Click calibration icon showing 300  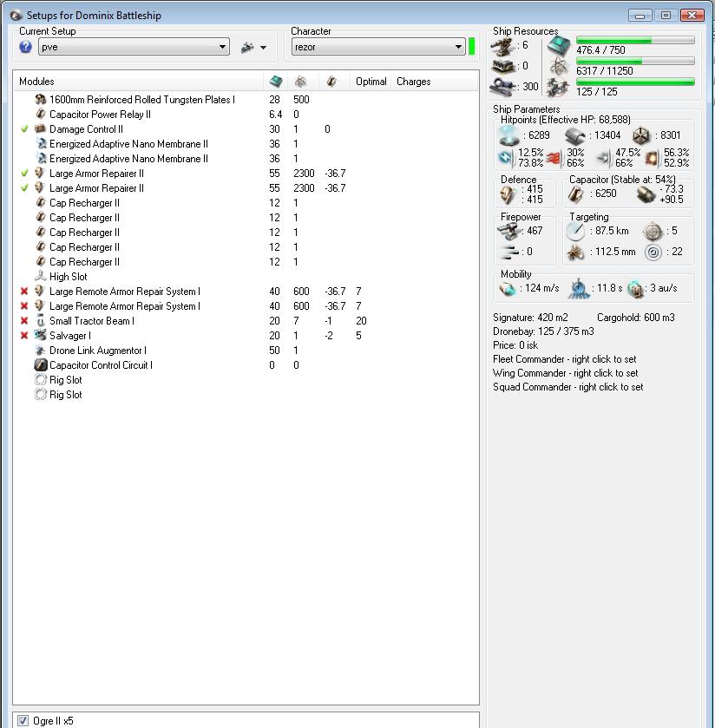[502, 87]
